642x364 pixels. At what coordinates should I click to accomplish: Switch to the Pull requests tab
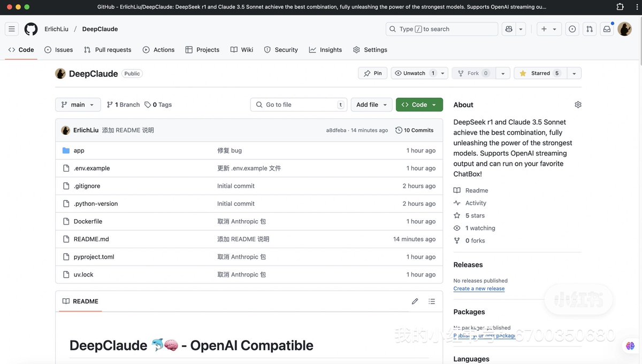[x=108, y=50]
